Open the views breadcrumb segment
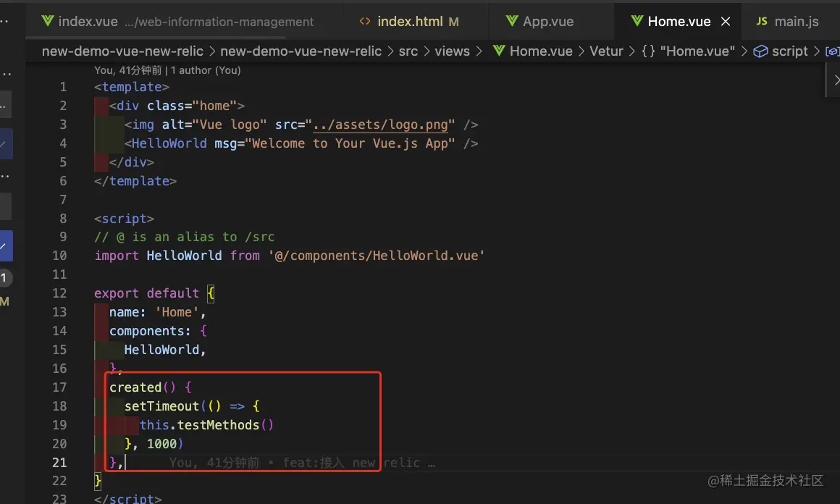Image resolution: width=840 pixels, height=504 pixels. [x=452, y=51]
